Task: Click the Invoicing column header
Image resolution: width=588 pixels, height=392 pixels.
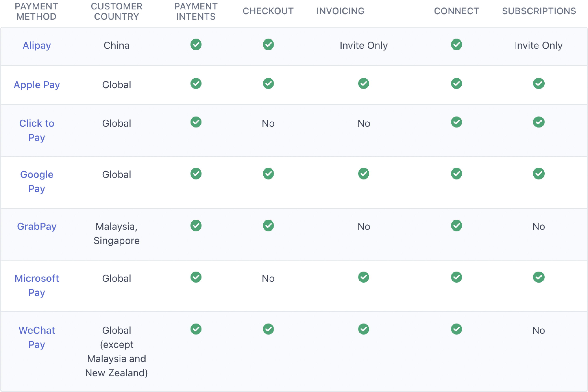Action: pos(340,11)
